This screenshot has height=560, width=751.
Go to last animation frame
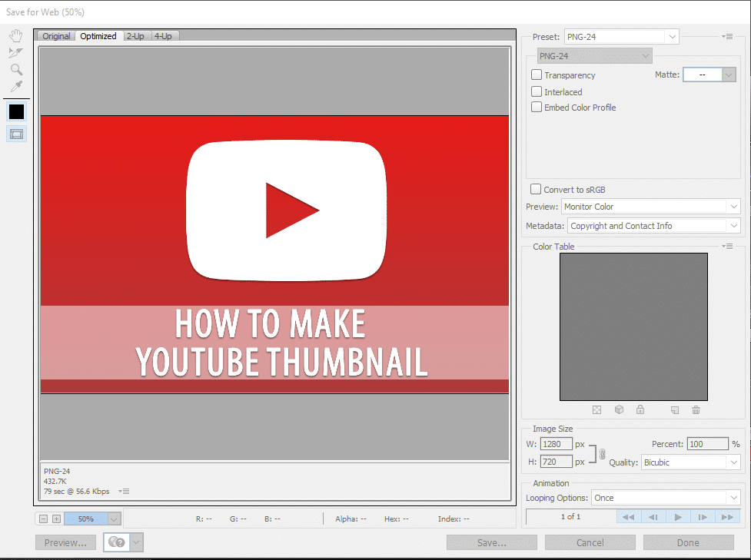[x=727, y=517]
